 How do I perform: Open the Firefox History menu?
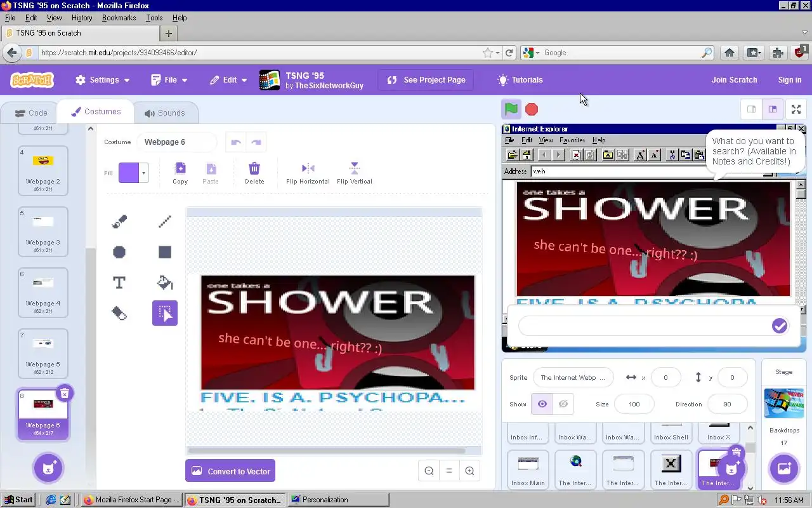(x=82, y=18)
